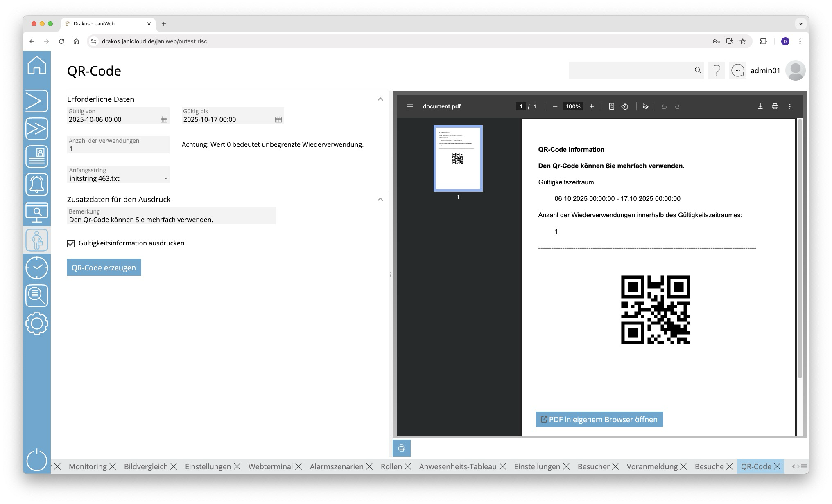Viewport: 832px width, 504px height.
Task: Open the Gültig von calendar picker
Action: (164, 119)
